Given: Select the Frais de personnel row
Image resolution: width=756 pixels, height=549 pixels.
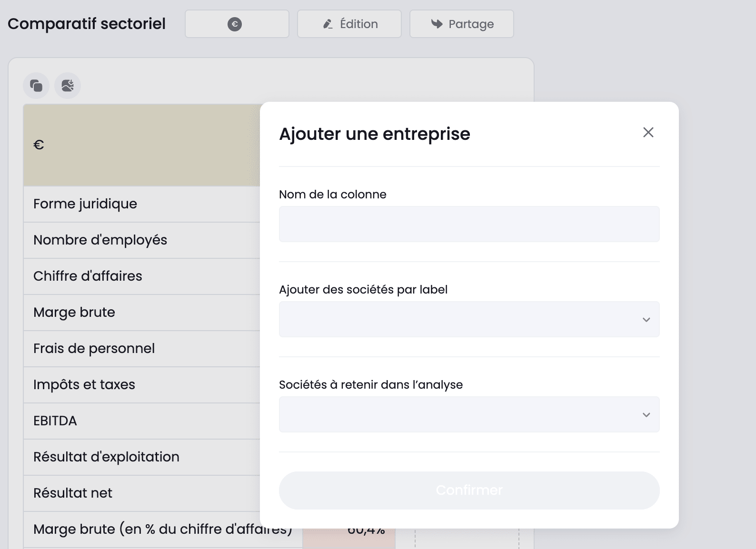Looking at the screenshot, I should tap(142, 349).
